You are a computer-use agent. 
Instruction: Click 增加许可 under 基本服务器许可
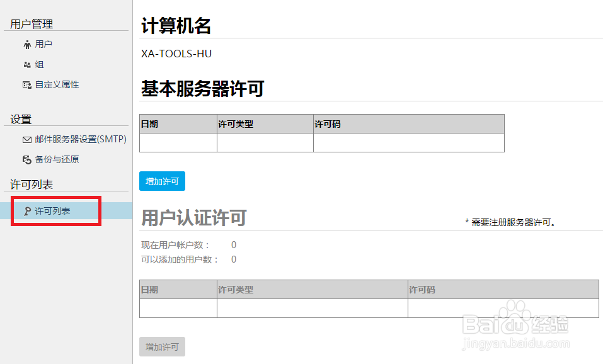tap(162, 181)
